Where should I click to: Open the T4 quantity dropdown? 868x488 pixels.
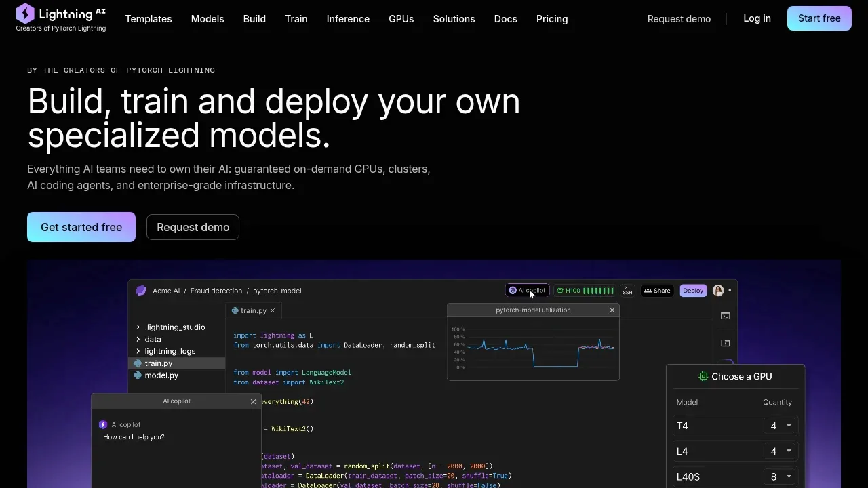[x=780, y=426]
